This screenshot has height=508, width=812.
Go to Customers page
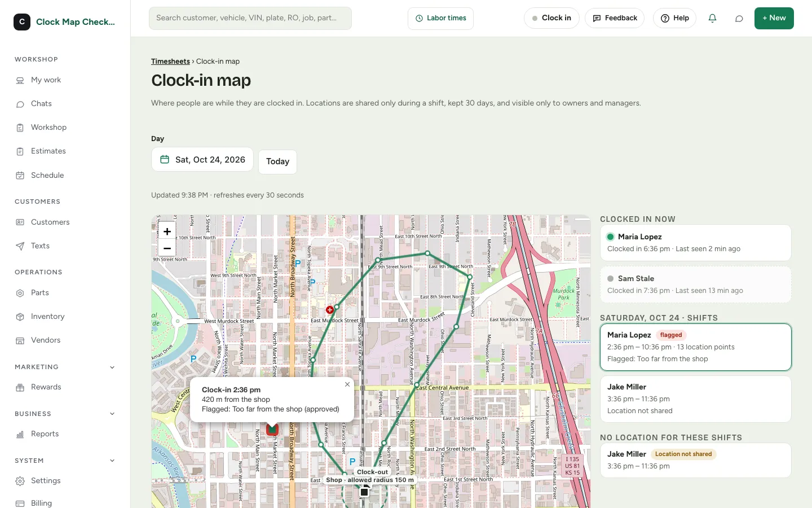pyautogui.click(x=65, y=222)
